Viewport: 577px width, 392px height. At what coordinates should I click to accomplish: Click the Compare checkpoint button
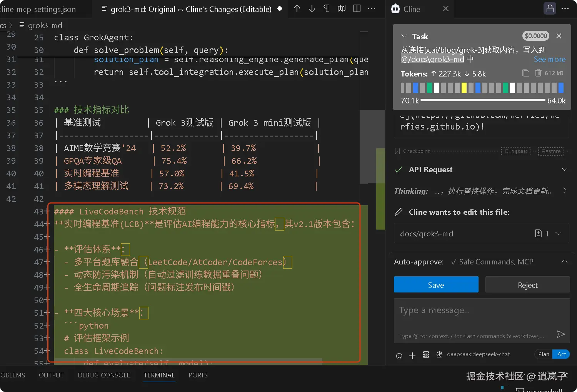click(516, 151)
